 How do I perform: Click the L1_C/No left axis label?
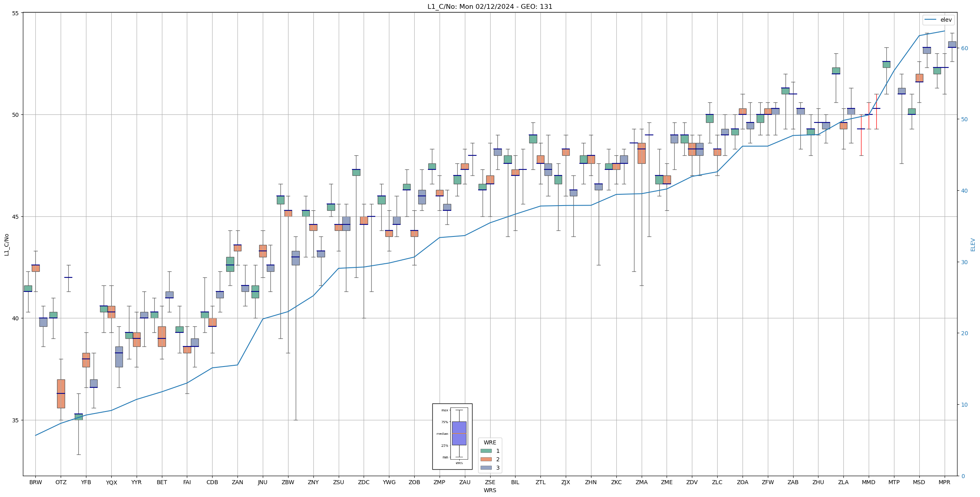(6, 244)
